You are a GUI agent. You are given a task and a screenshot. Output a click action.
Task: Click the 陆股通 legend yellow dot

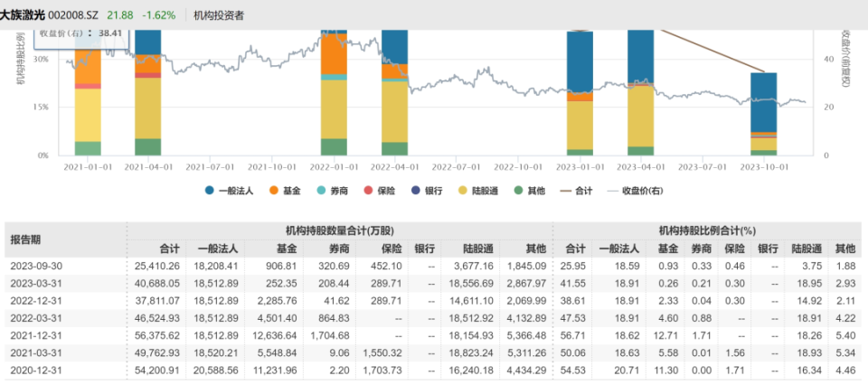pyautogui.click(x=464, y=191)
